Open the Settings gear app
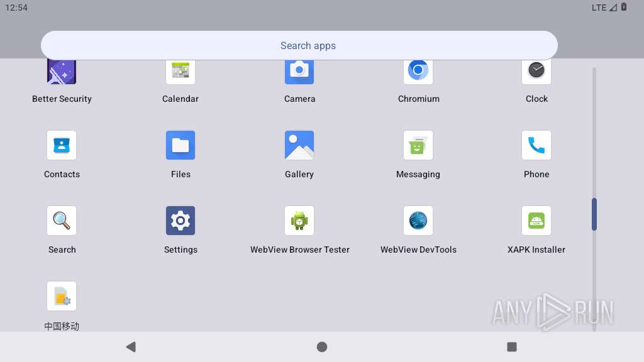Screen dimensions: 644x362 180,221
